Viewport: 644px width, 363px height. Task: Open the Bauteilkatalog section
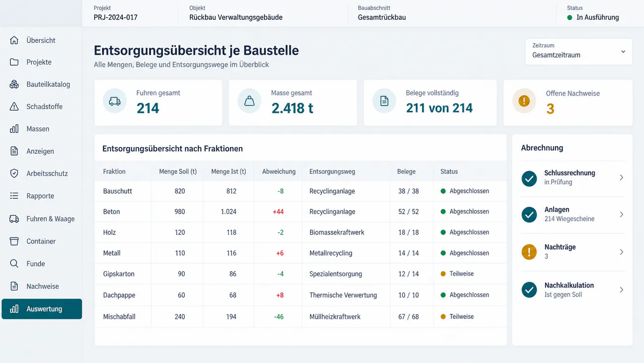tap(42, 84)
